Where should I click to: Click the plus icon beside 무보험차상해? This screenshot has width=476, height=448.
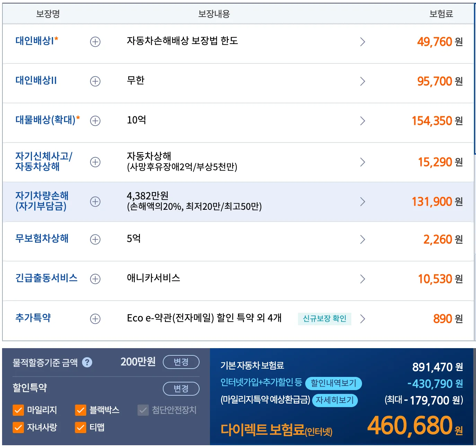point(95,239)
